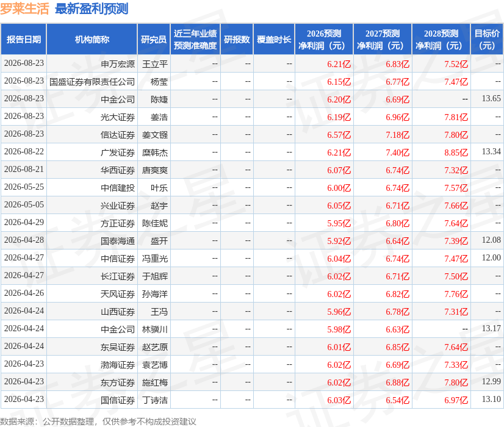The width and height of the screenshot is (504, 427).
Task: Click the 报告日期 column header
Action: coord(24,40)
